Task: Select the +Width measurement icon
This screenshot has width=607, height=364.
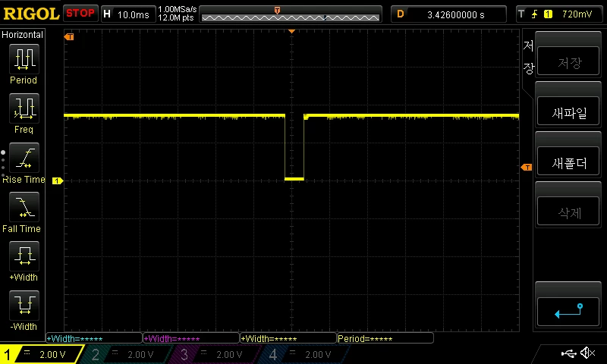Action: [24, 256]
